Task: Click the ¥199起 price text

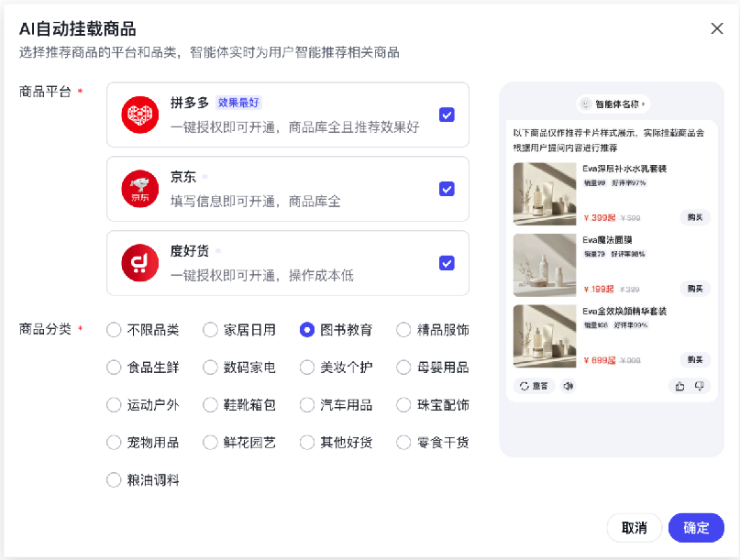Action: (x=599, y=290)
